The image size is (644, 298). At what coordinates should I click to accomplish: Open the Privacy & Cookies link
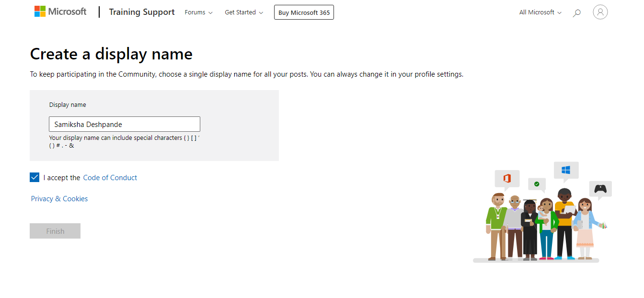pyautogui.click(x=59, y=199)
